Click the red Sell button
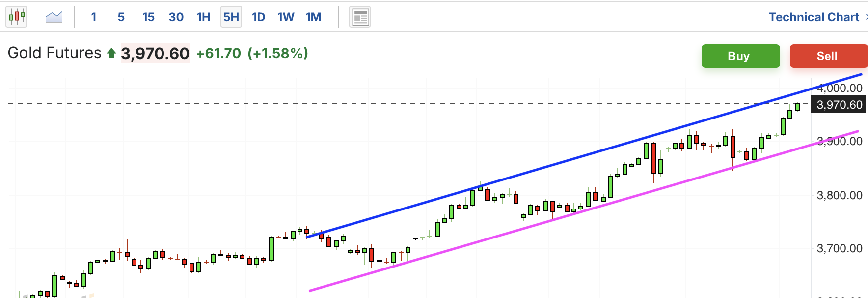Viewport: 868px width, 298px height. 828,56
